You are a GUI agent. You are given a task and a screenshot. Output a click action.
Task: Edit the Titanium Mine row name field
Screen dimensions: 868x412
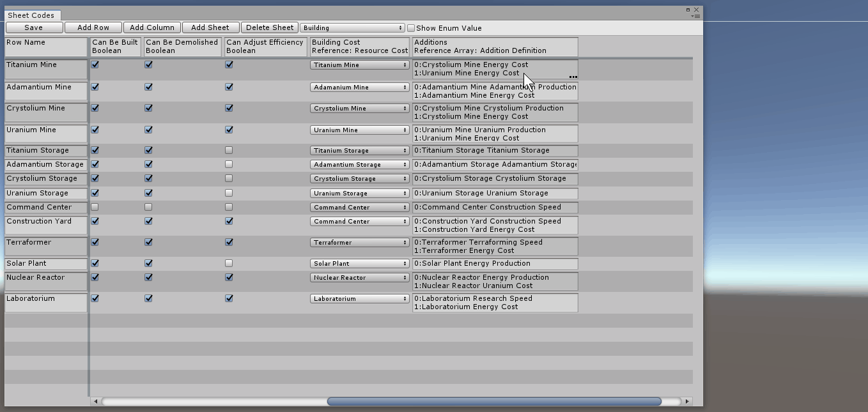(x=46, y=69)
